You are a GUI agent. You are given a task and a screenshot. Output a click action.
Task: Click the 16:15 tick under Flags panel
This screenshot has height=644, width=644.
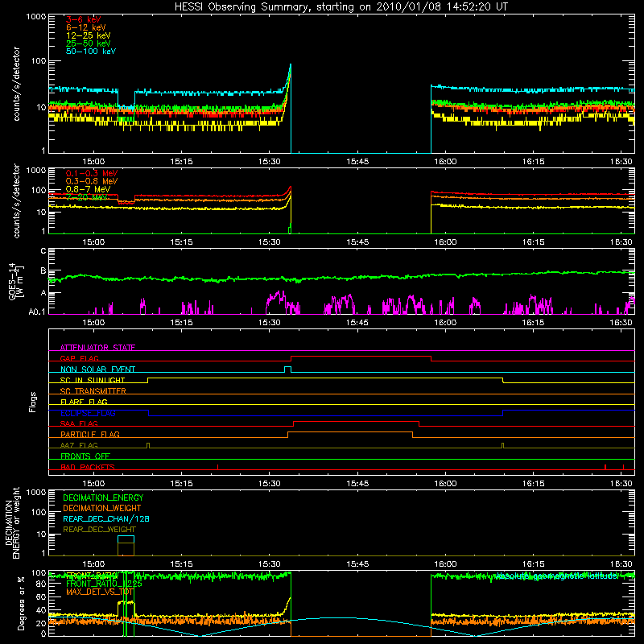(533, 484)
